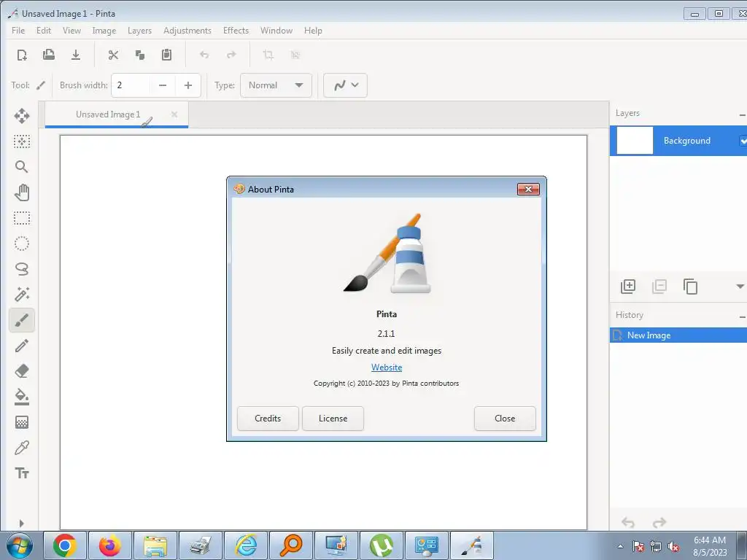Open Windows Start menu

20,546
